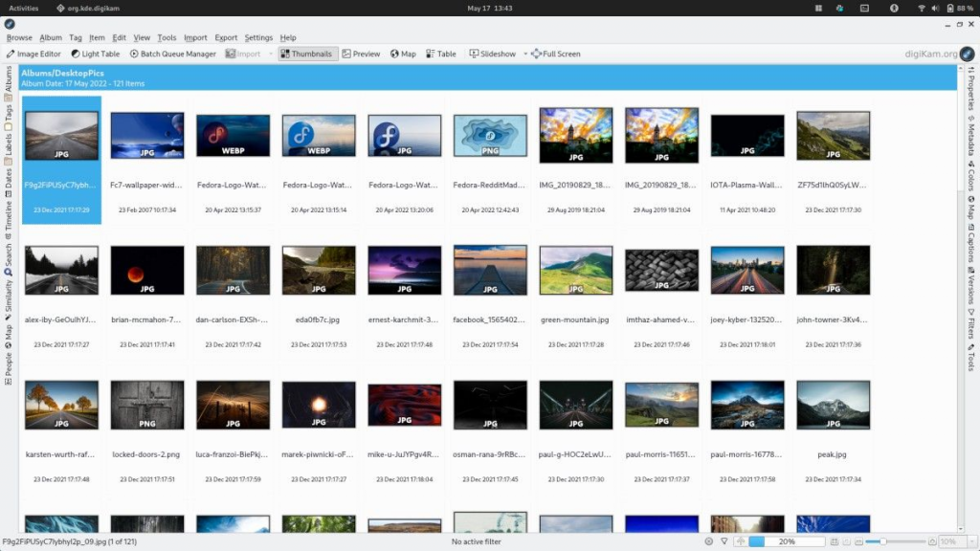Launch the Light Table
This screenshot has height=551, width=980.
[95, 54]
